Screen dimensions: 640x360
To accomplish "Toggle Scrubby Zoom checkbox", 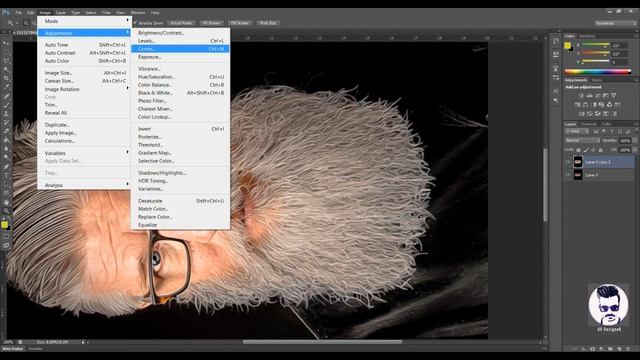I will point(136,23).
